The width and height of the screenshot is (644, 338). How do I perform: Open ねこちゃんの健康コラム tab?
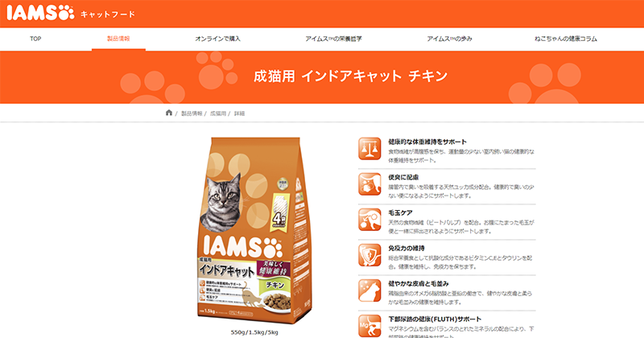[566, 39]
